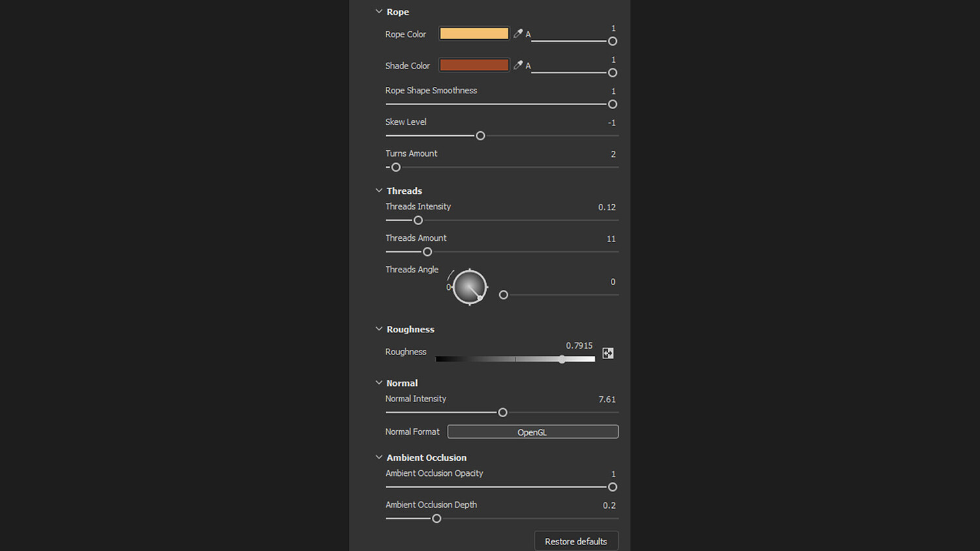Click the Shade Color eyedropper icon

click(518, 65)
